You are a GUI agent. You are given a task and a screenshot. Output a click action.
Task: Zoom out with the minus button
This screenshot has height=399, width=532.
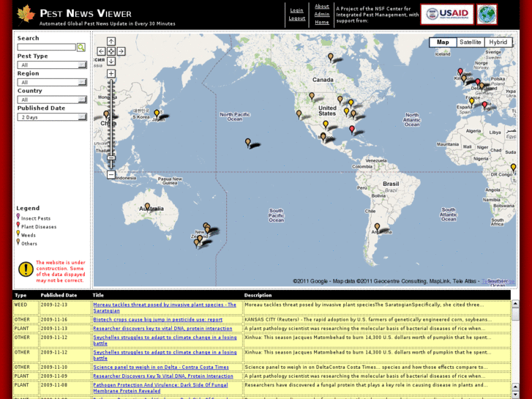click(111, 174)
